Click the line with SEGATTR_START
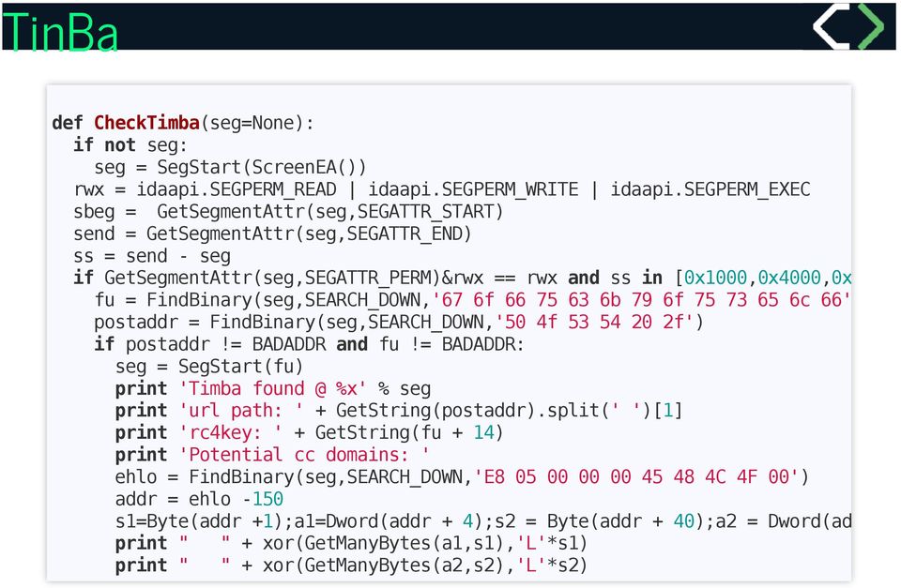901x588 pixels. 288,212
